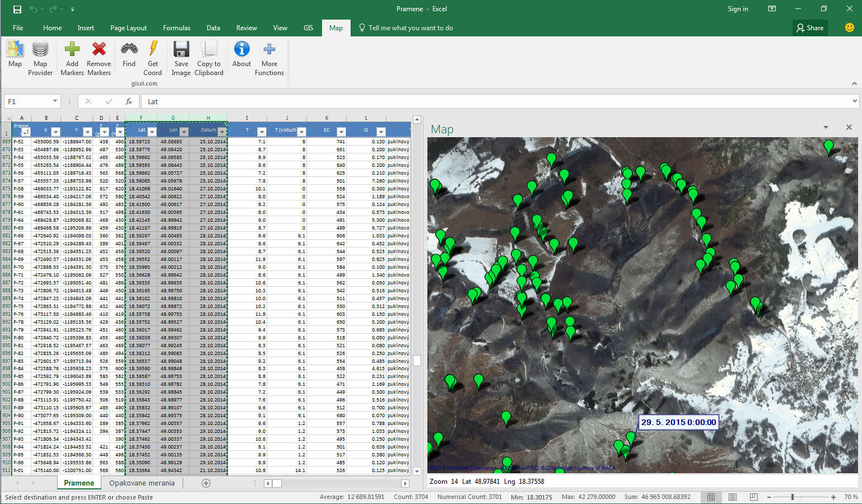
Task: Open filter dropdown for Lon column
Action: pyautogui.click(x=184, y=132)
